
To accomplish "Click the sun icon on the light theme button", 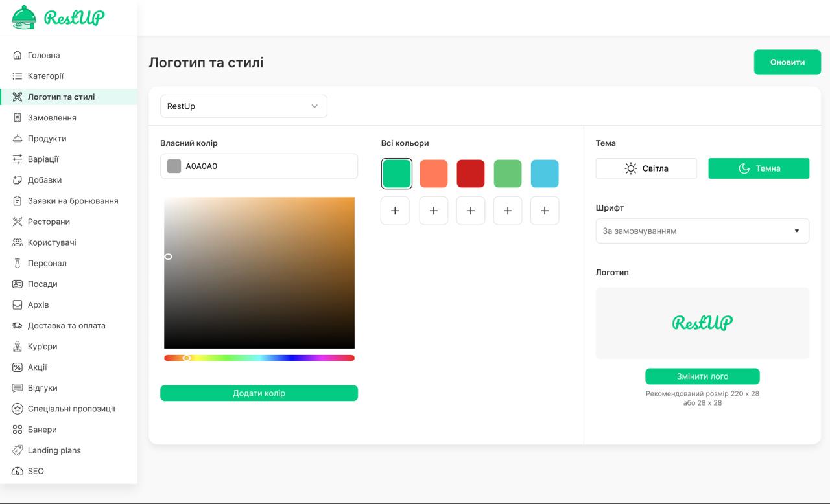I will tap(631, 168).
